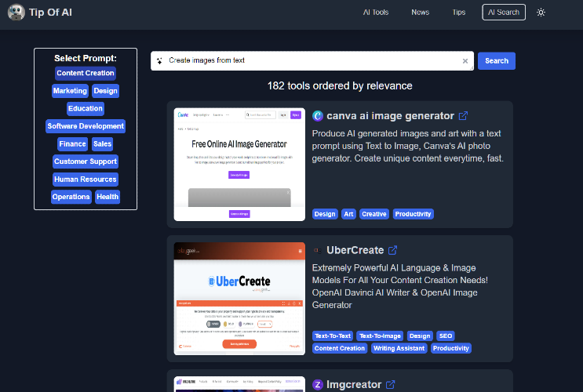Screen dimensions: 583x392
Task: Click the Content Creation tag on UberCreate card
Action: coord(340,348)
